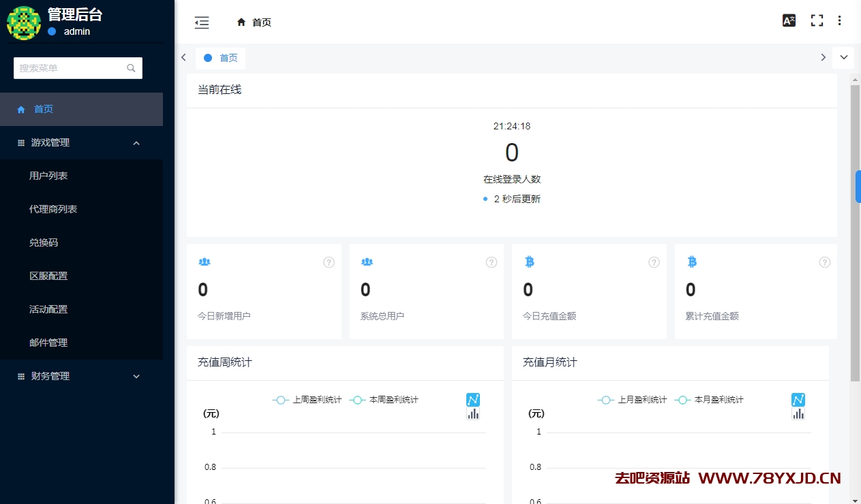Open 用户列表 menu item

point(81,176)
